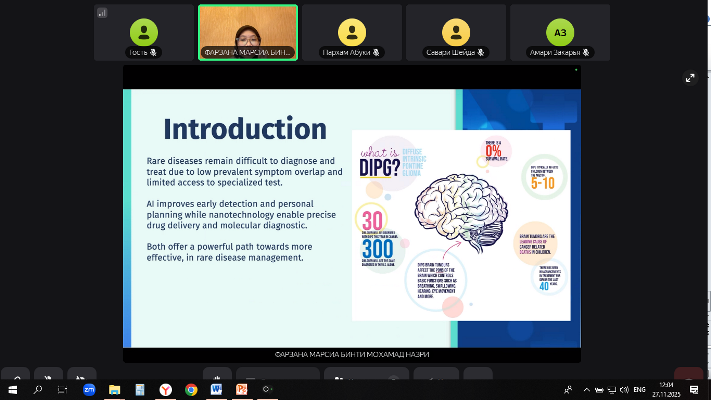Switch to PowerPoint in taskbar
Image resolution: width=711 pixels, height=400 pixels.
point(241,389)
